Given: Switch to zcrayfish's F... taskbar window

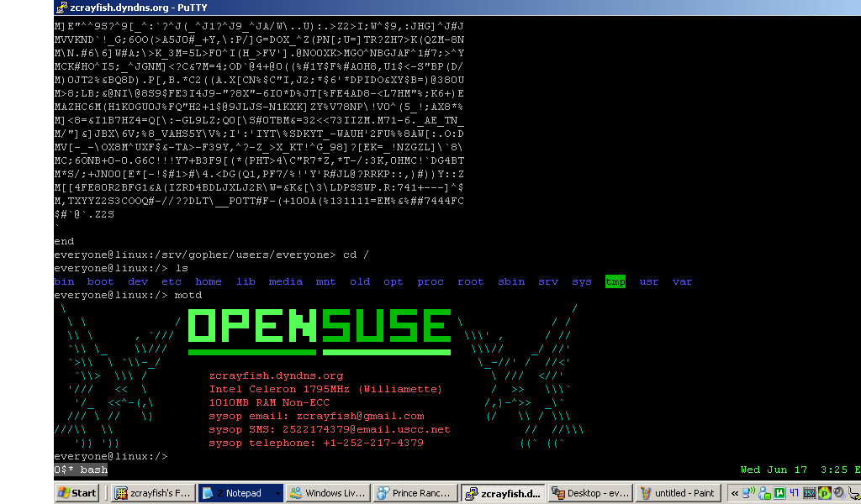Looking at the screenshot, I should (153, 493).
